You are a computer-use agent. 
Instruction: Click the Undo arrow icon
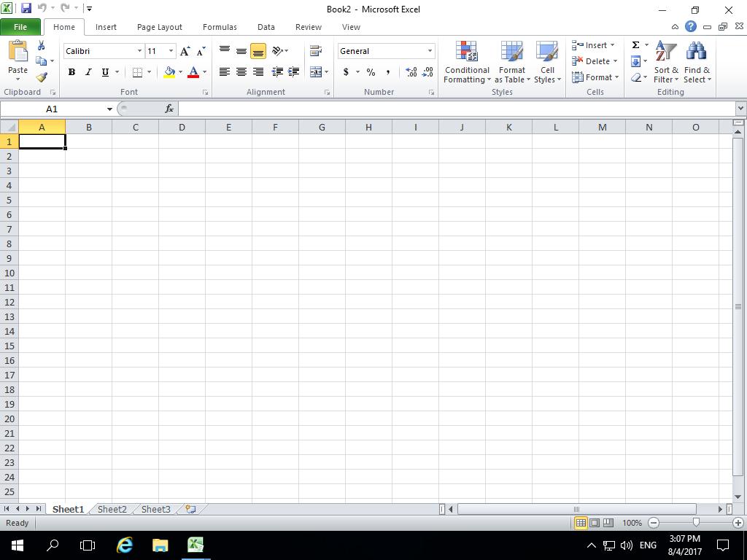(42, 8)
